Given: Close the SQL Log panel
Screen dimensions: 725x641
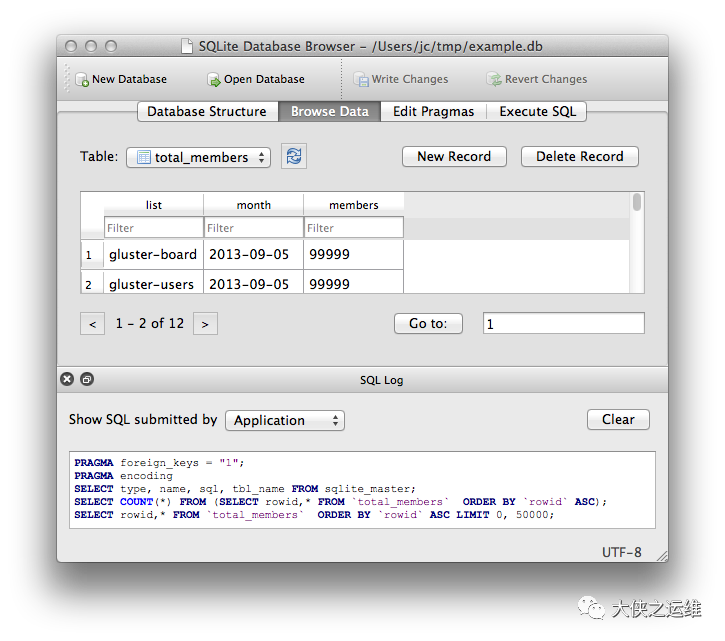Looking at the screenshot, I should coord(67,379).
